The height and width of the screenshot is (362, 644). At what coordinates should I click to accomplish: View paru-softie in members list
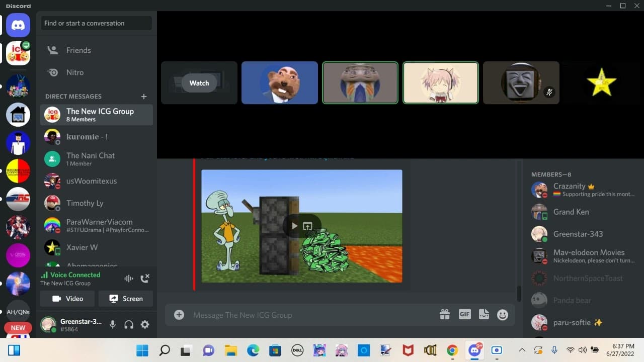coord(584,322)
